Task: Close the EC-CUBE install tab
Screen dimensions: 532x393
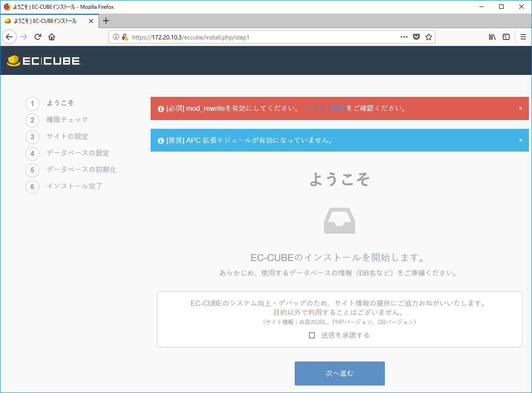Action: coord(91,21)
